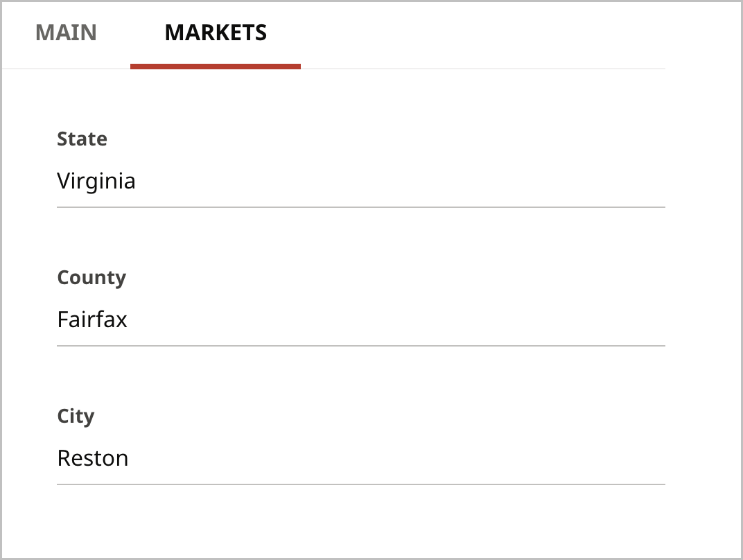Open the County dropdown showing Fairfax
The height and width of the screenshot is (560, 743).
tap(360, 320)
